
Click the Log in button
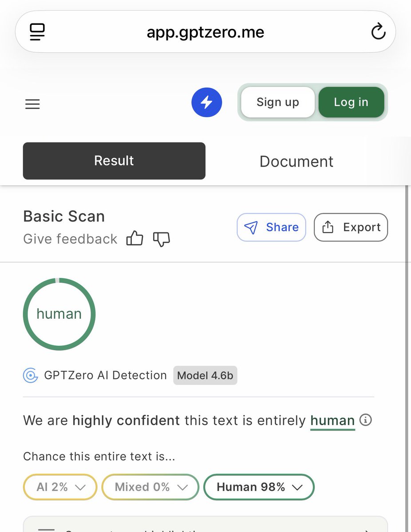click(351, 102)
